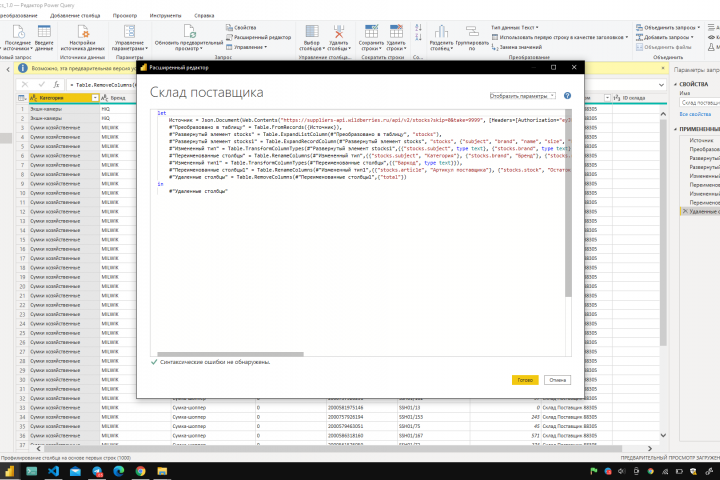The height and width of the screenshot is (480, 720).
Task: Open the Управление dropdown in Запрос group
Action: click(x=247, y=47)
